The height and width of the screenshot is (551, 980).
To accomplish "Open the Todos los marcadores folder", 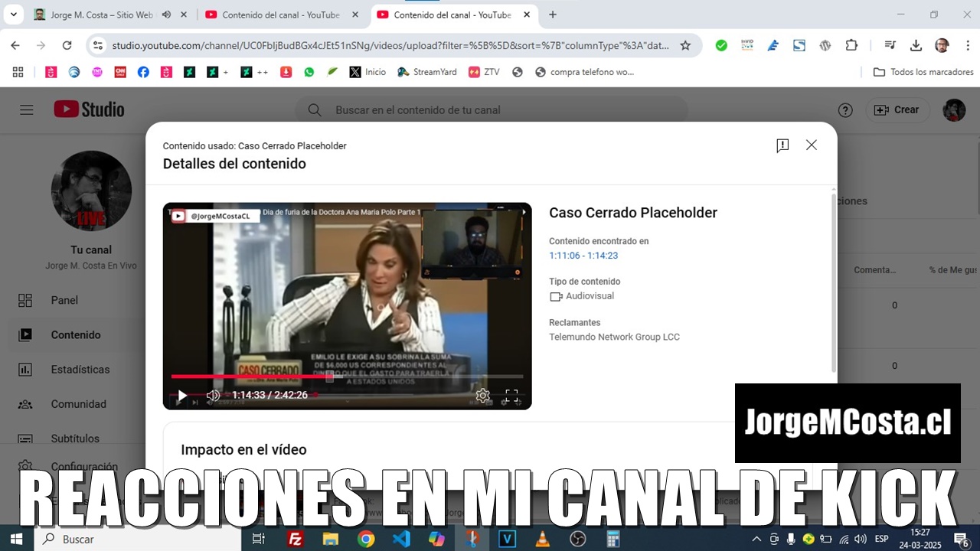I will pos(923,72).
